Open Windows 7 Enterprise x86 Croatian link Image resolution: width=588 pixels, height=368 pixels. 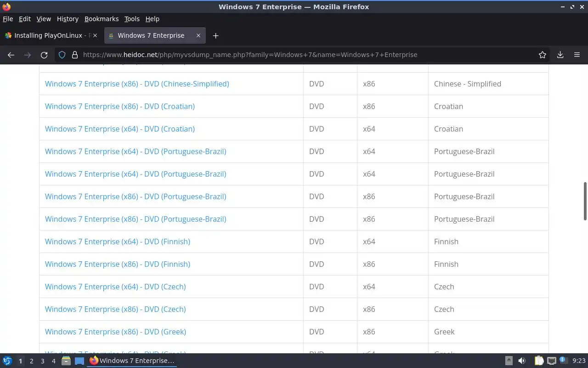click(120, 106)
